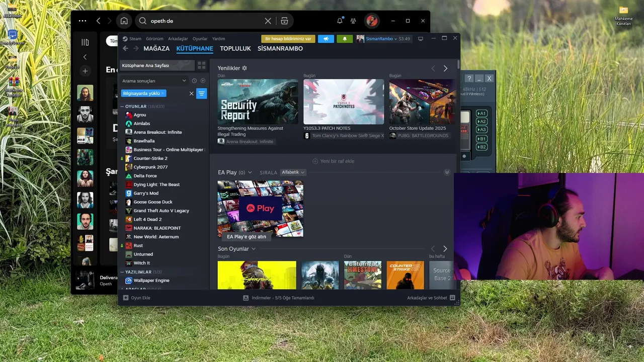Clear the 'opeth de' search field
The image size is (644, 362).
click(x=268, y=21)
